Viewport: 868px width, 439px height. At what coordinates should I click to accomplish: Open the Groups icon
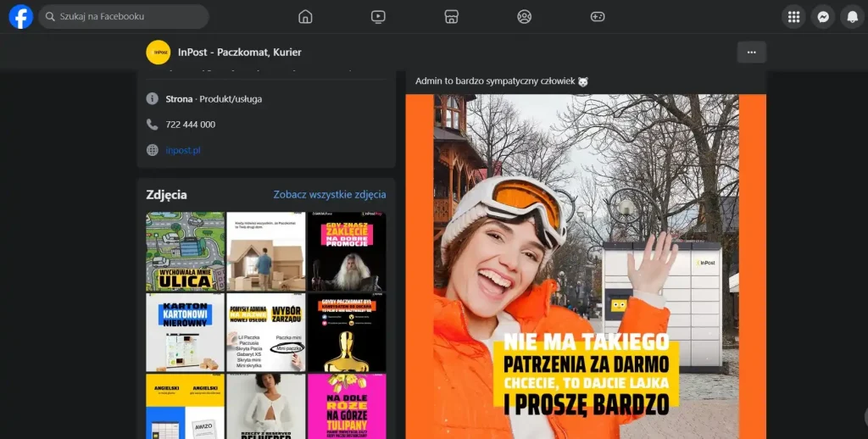(524, 17)
